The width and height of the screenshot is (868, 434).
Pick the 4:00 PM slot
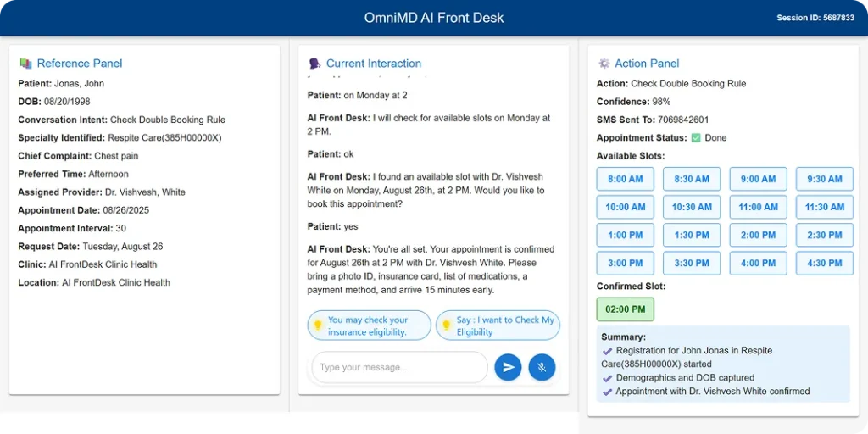(x=758, y=264)
